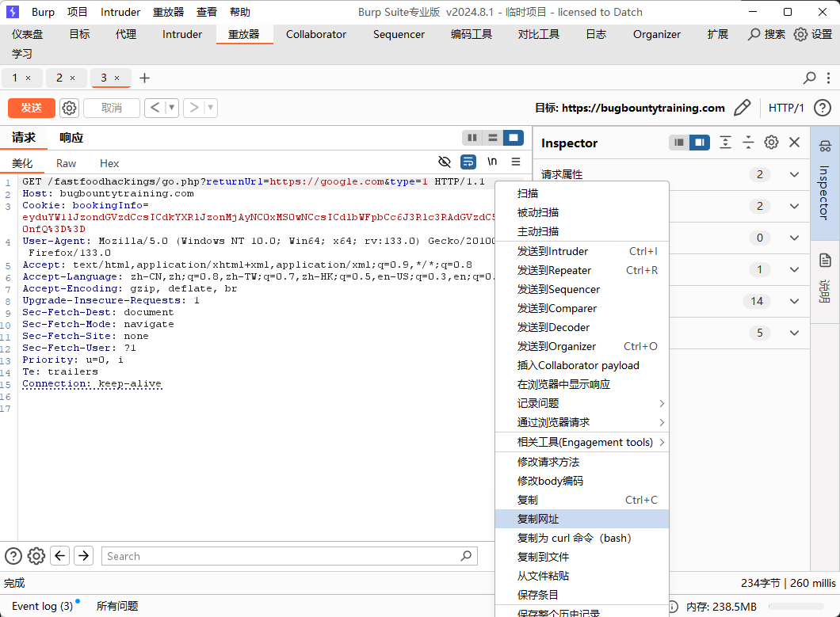Select combined tabbed request/response layout

[x=514, y=138]
